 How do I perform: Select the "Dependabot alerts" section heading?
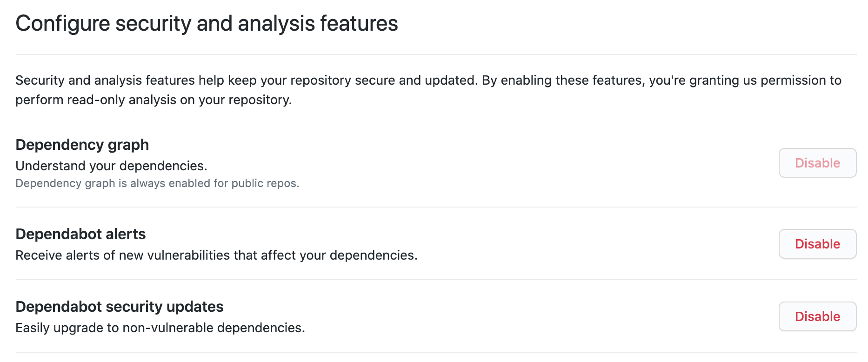[x=80, y=234]
